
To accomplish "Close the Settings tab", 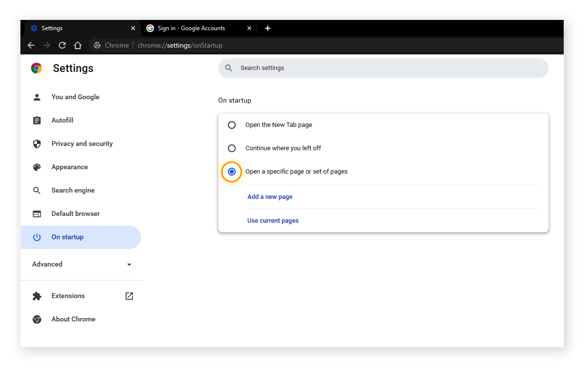I will tap(133, 28).
